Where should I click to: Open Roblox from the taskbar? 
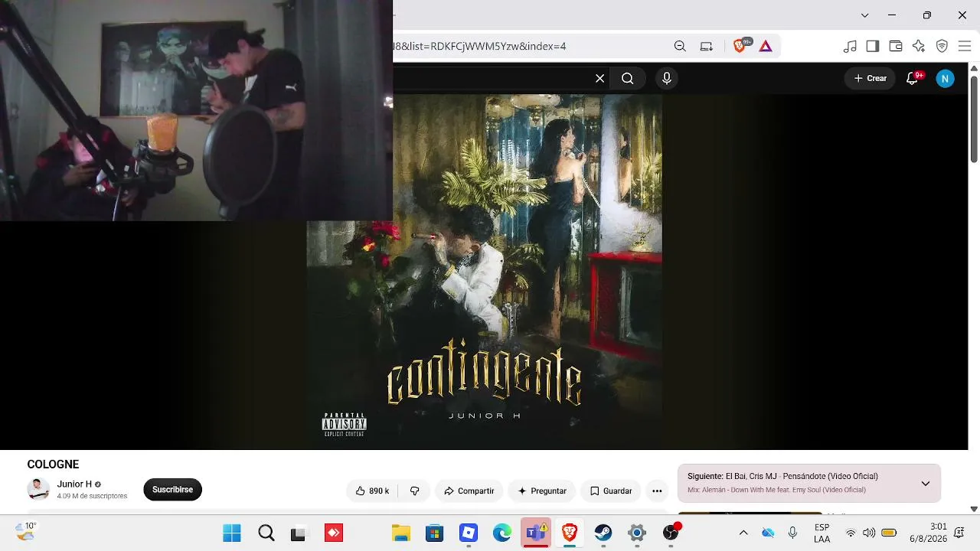pos(469,533)
